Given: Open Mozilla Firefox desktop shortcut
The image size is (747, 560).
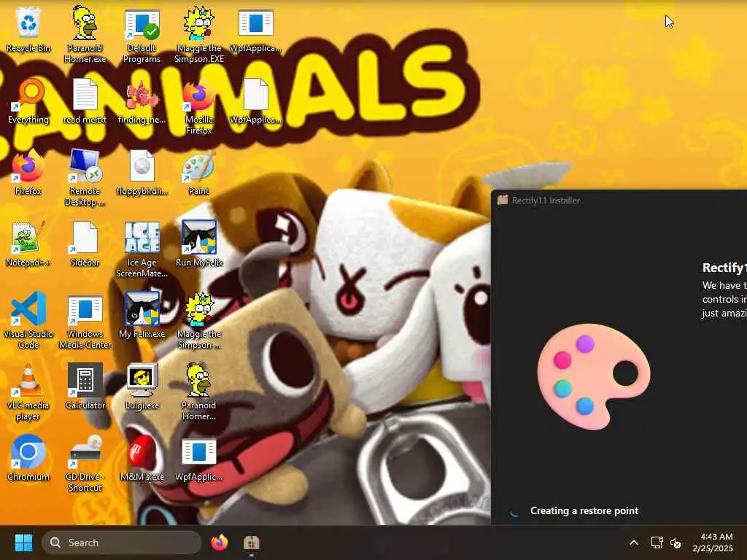Looking at the screenshot, I should (x=199, y=106).
